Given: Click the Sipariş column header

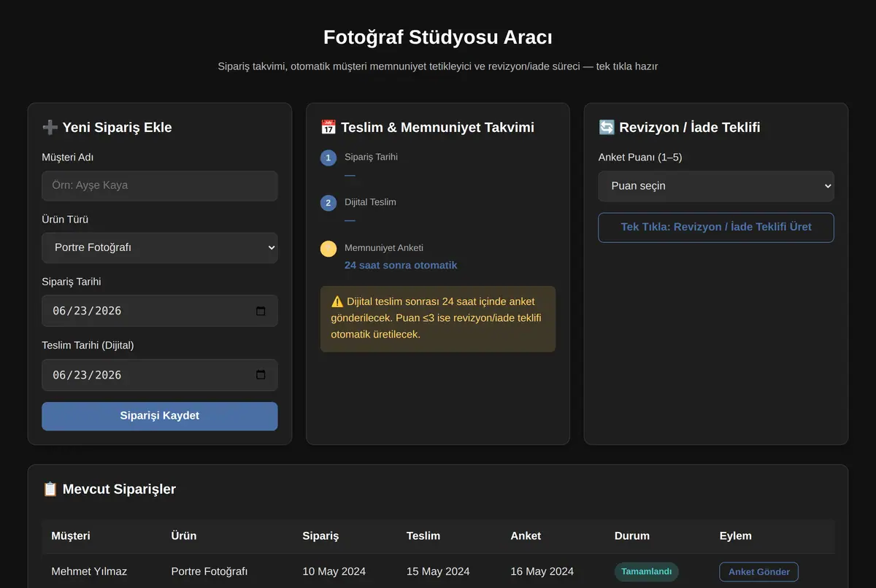Looking at the screenshot, I should (320, 536).
